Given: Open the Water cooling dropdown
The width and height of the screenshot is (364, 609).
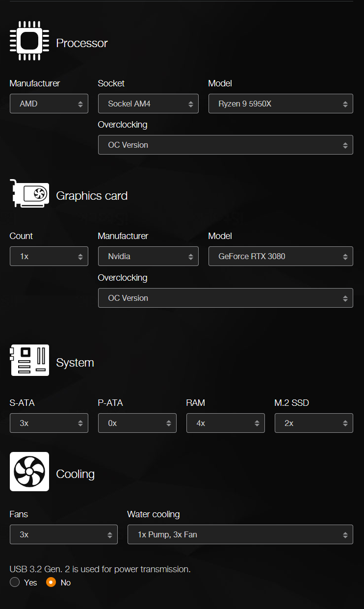Looking at the screenshot, I should (240, 534).
